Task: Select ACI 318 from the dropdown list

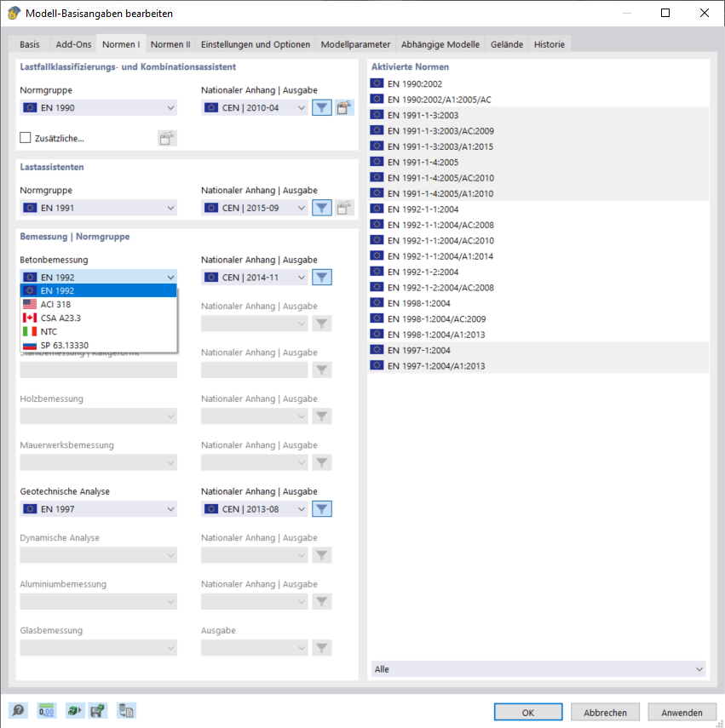Action: point(99,305)
